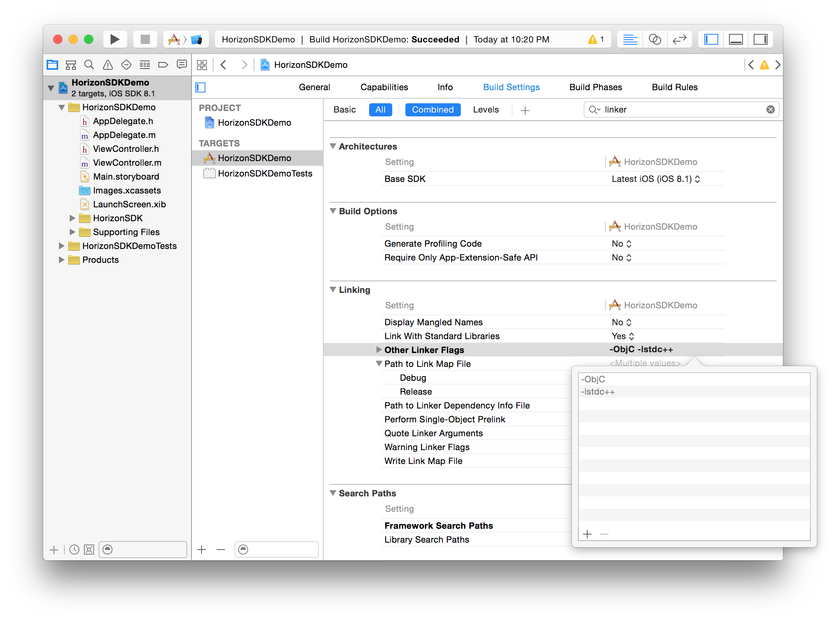Screen dimensions: 840x622
Task: Open the related items grid menu
Action: coord(202,65)
